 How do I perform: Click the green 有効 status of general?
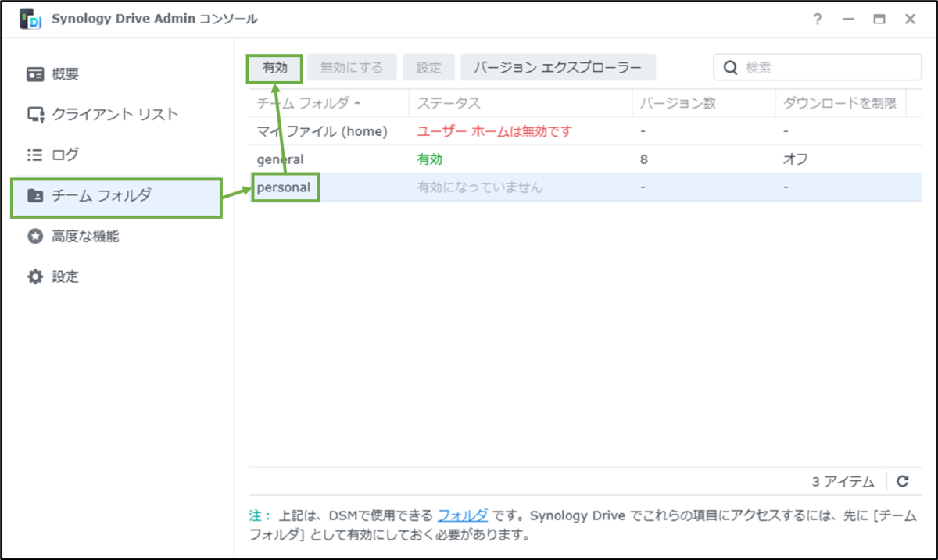click(430, 159)
